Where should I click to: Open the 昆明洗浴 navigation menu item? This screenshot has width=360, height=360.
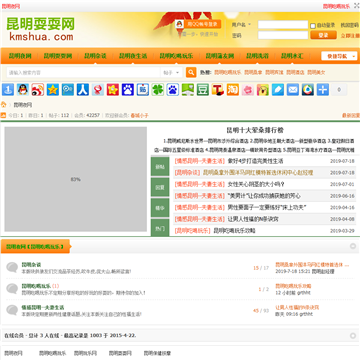click(x=257, y=56)
